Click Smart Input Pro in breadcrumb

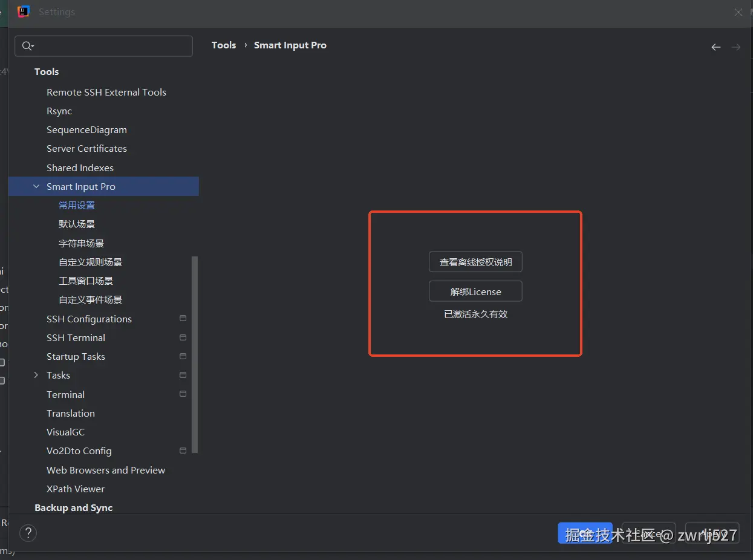click(290, 45)
